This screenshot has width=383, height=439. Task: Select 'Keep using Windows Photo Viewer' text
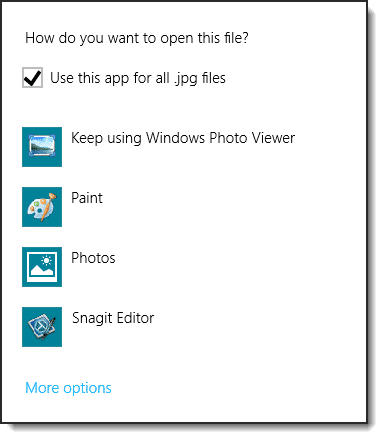183,138
